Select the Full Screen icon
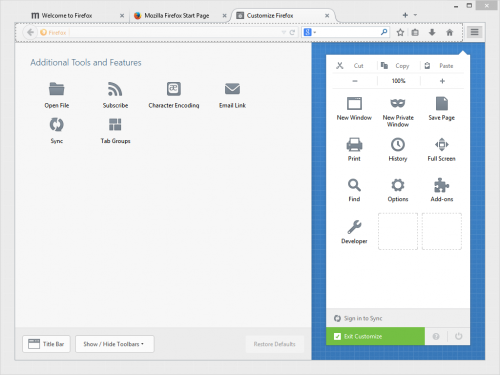 [442, 144]
